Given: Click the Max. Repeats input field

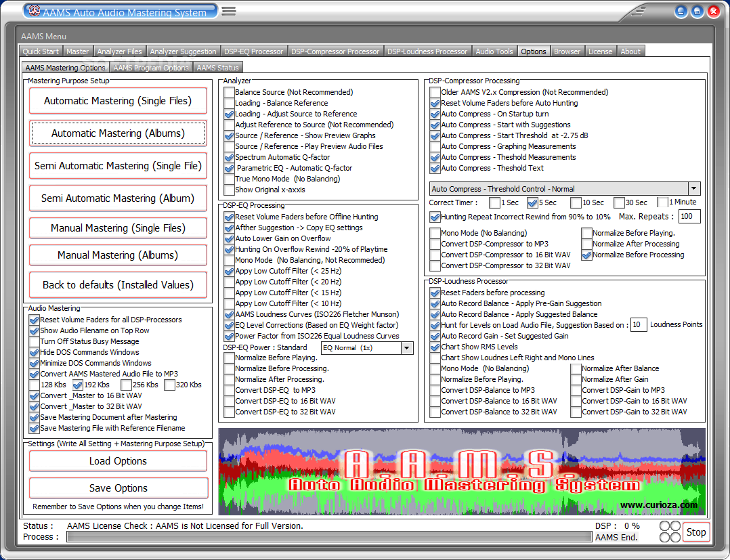Looking at the screenshot, I should (x=689, y=217).
